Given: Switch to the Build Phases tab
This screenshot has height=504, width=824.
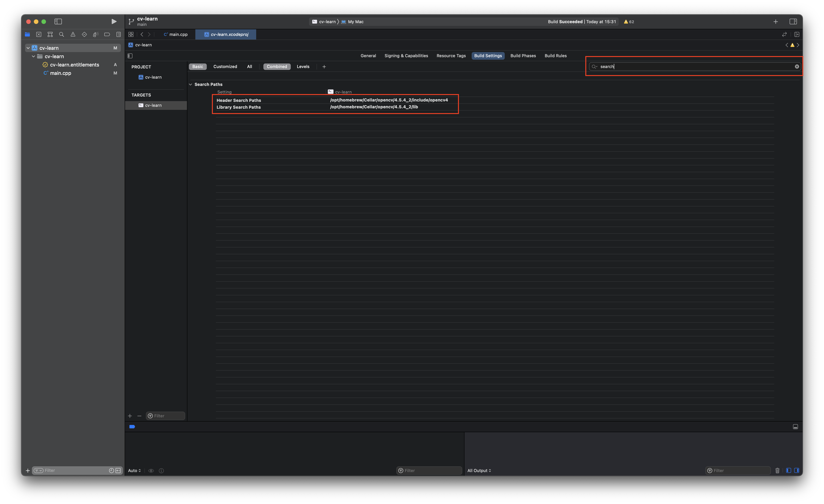Looking at the screenshot, I should tap(523, 55).
